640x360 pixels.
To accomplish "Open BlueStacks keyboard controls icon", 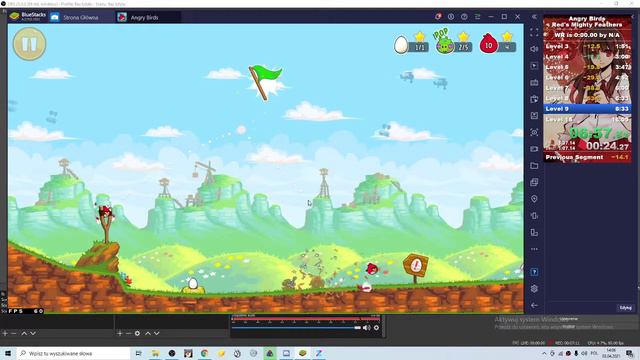I will [x=534, y=82].
